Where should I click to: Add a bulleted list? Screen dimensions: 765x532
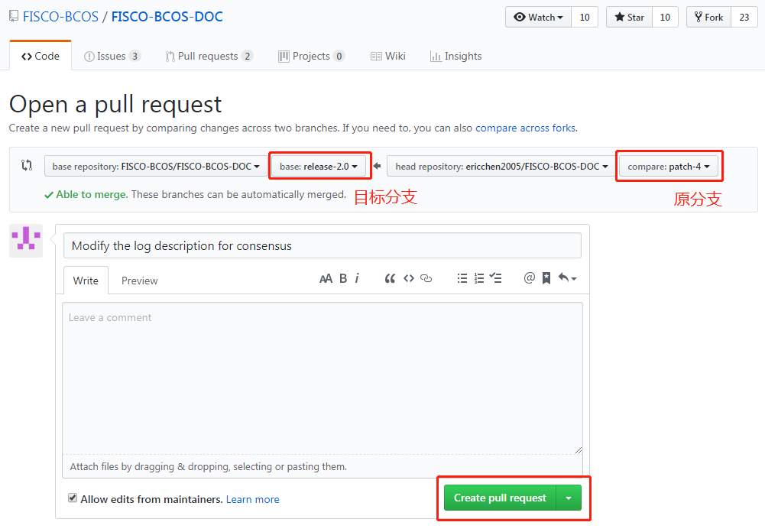462,278
